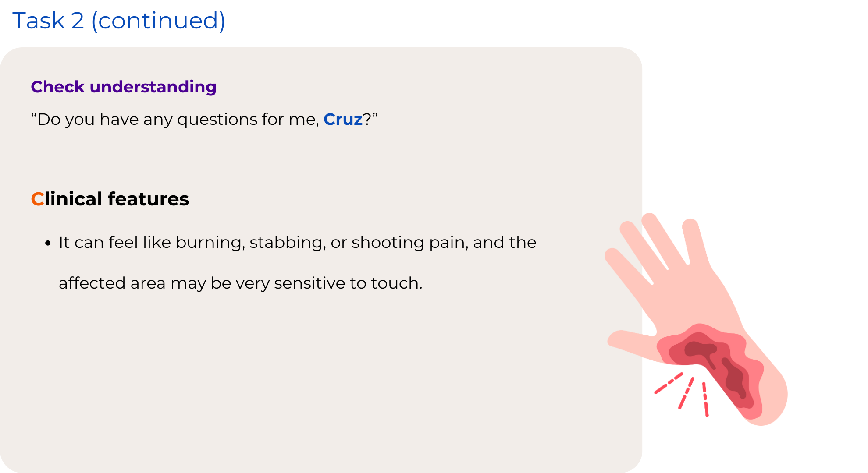This screenshot has width=868, height=473.
Task: Click the word 'burning' in the bullet
Action: tap(210, 242)
